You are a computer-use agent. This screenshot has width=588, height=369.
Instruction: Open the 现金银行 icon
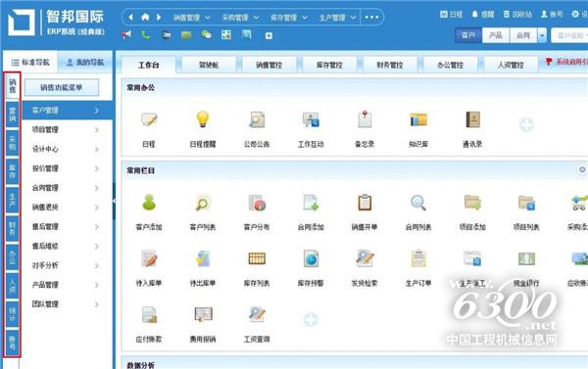pos(526,258)
